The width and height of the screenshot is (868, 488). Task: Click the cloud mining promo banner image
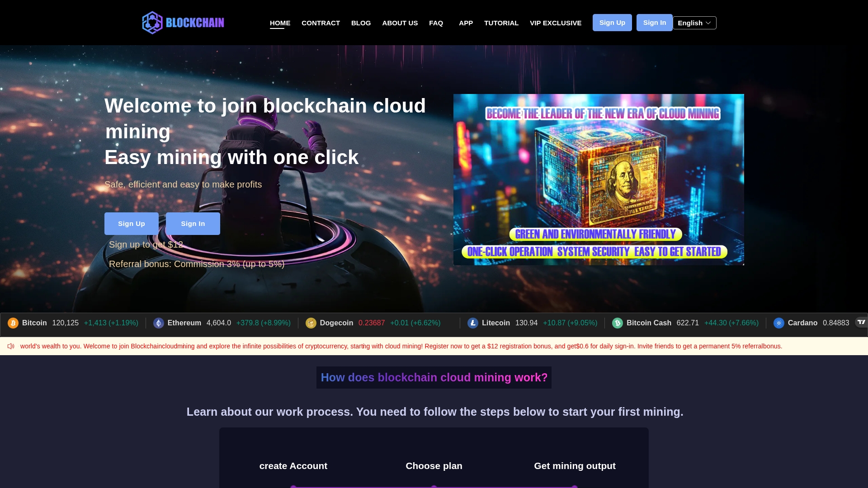(x=599, y=179)
